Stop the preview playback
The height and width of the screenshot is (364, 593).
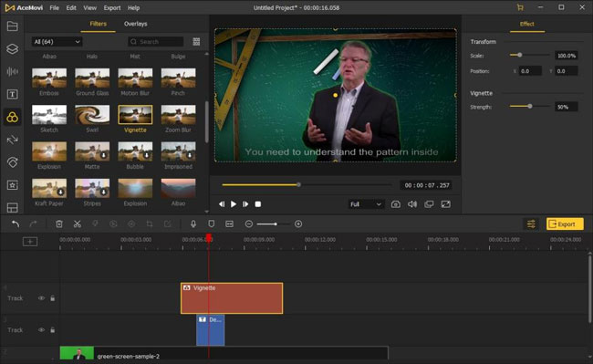tap(258, 204)
